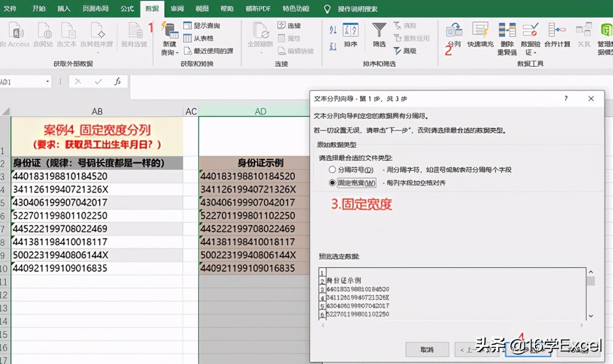Select the 分隔符号(D) radio option
The width and height of the screenshot is (613, 364).
pos(333,170)
